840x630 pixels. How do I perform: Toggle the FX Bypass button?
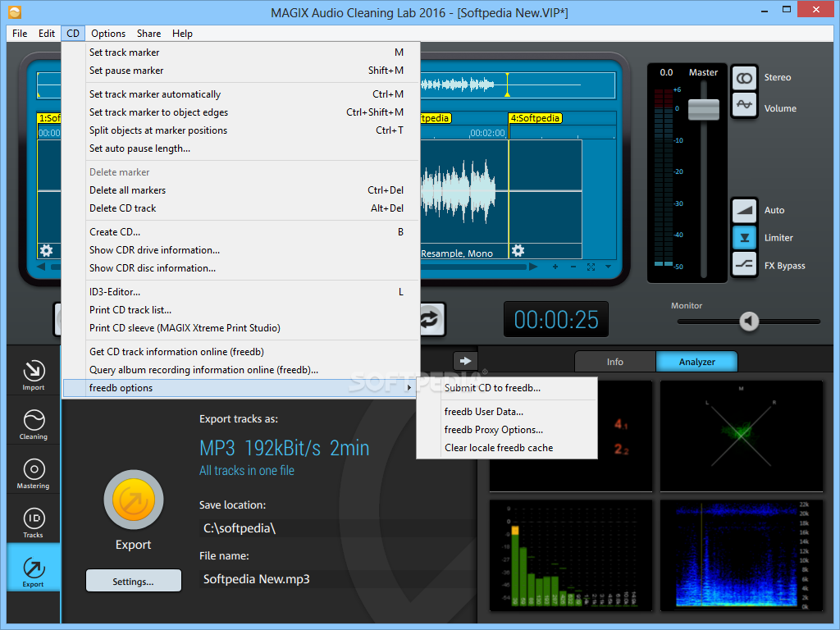tap(744, 264)
